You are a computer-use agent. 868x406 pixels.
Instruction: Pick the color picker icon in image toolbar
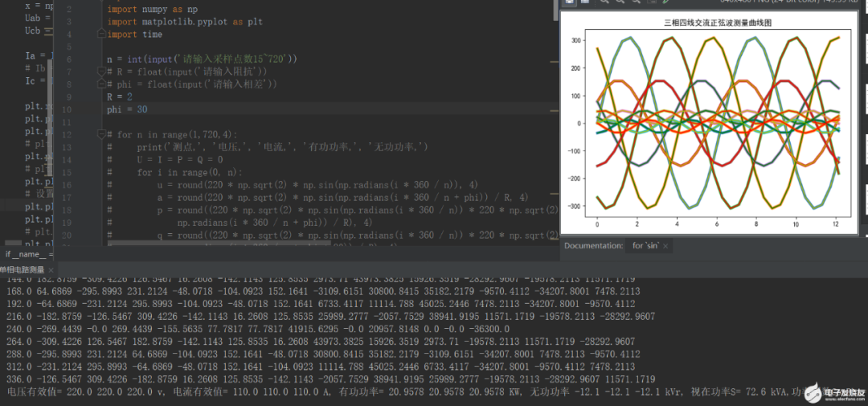(x=666, y=2)
